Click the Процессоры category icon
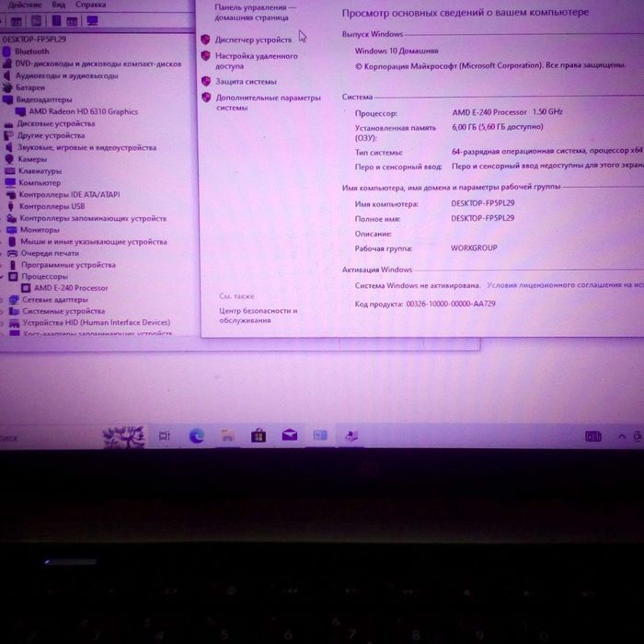The image size is (644, 644). pos(13,276)
